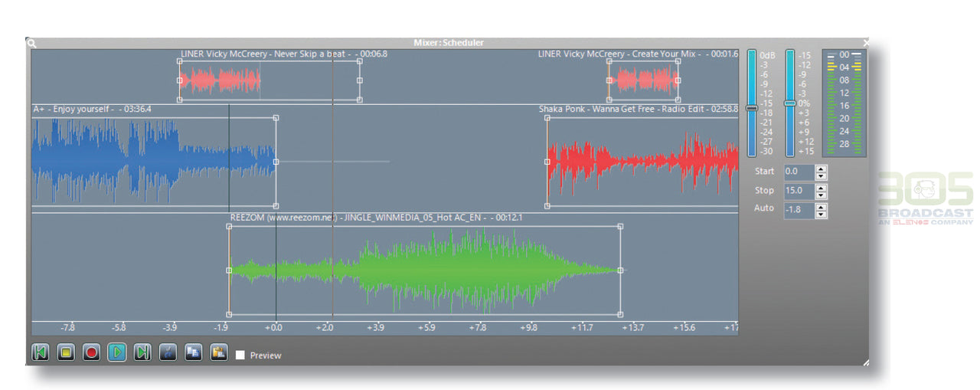Decrease the Stop value with down arrow
980x390 pixels.
pyautogui.click(x=821, y=195)
